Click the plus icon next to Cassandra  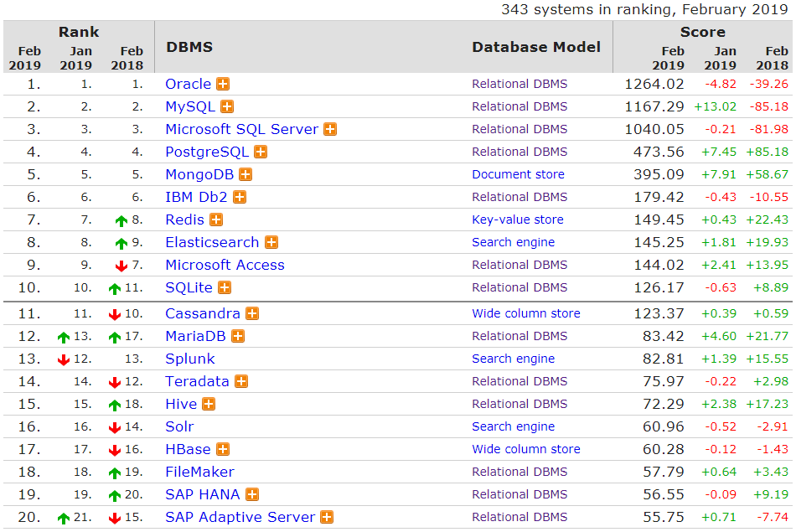(x=252, y=313)
